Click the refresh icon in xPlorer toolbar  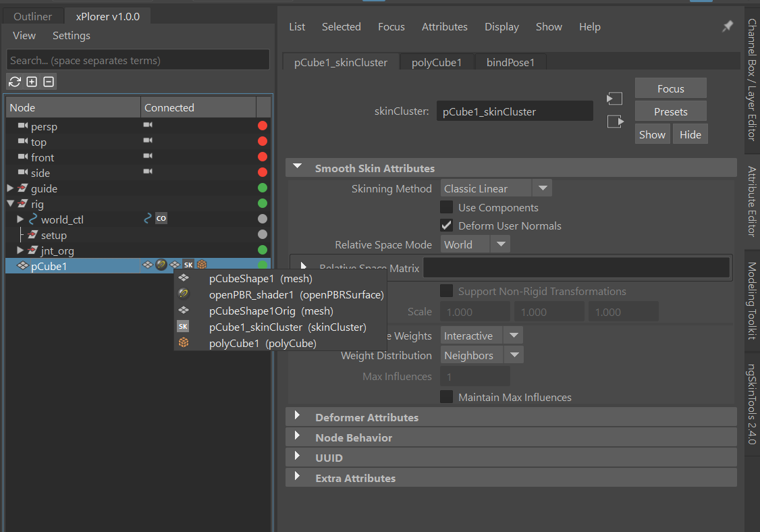pyautogui.click(x=15, y=82)
